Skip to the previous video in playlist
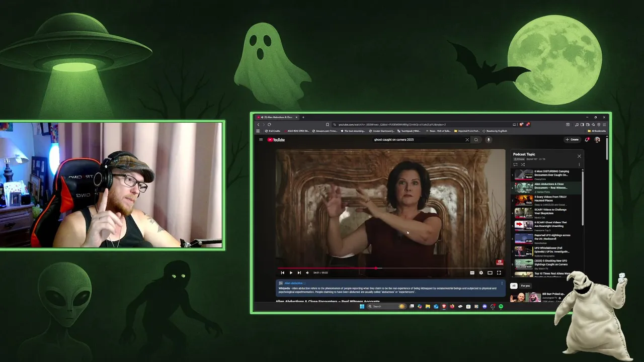 pyautogui.click(x=282, y=273)
